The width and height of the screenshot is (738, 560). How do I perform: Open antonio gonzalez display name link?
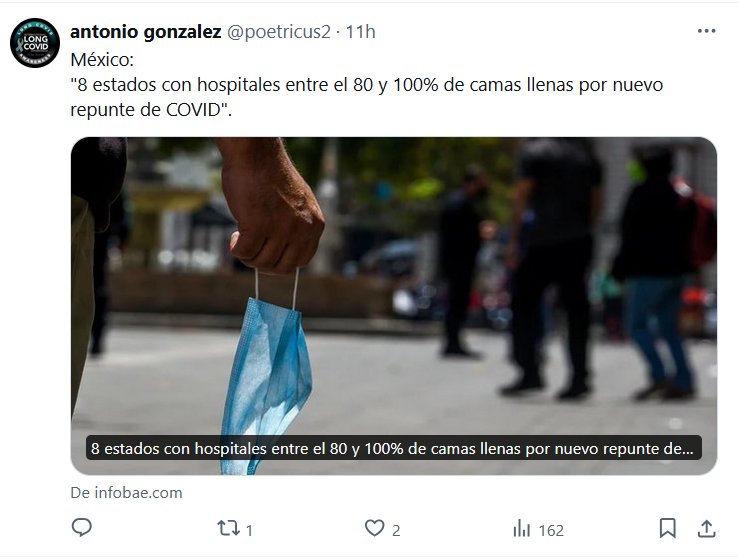point(145,32)
